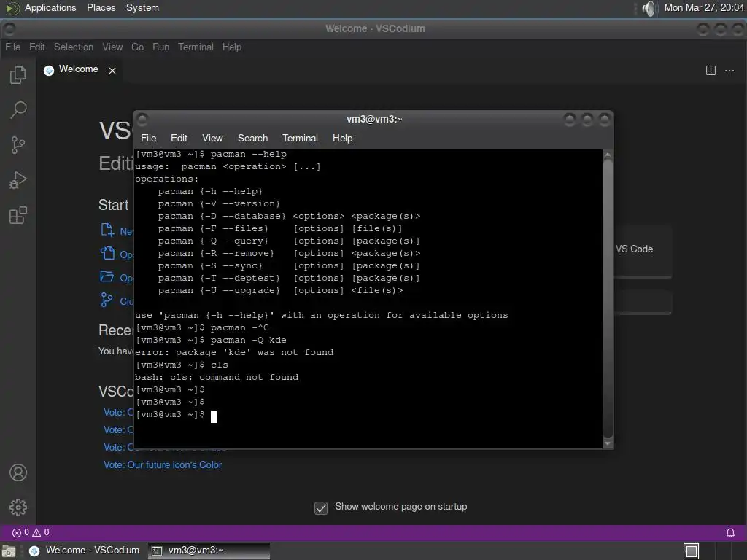The height and width of the screenshot is (560, 747).
Task: Click the terminal scrollbar down arrow
Action: [x=608, y=443]
